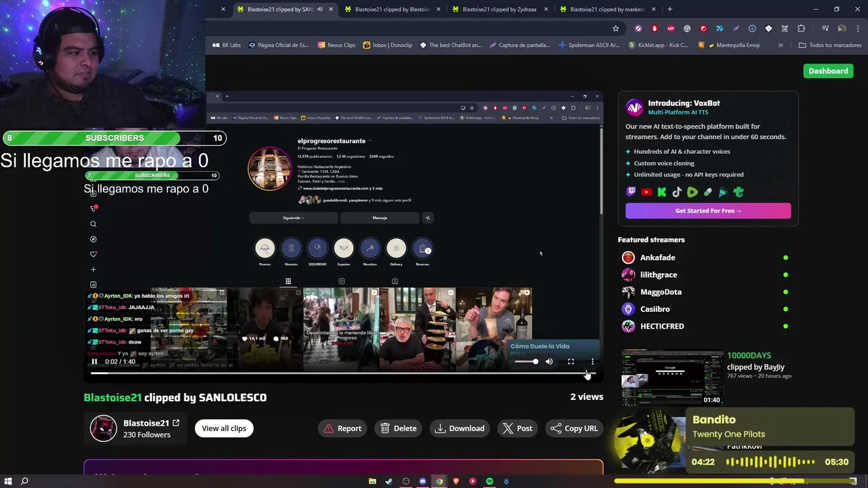Open View all clips
This screenshot has height=488, width=868.
click(x=224, y=428)
